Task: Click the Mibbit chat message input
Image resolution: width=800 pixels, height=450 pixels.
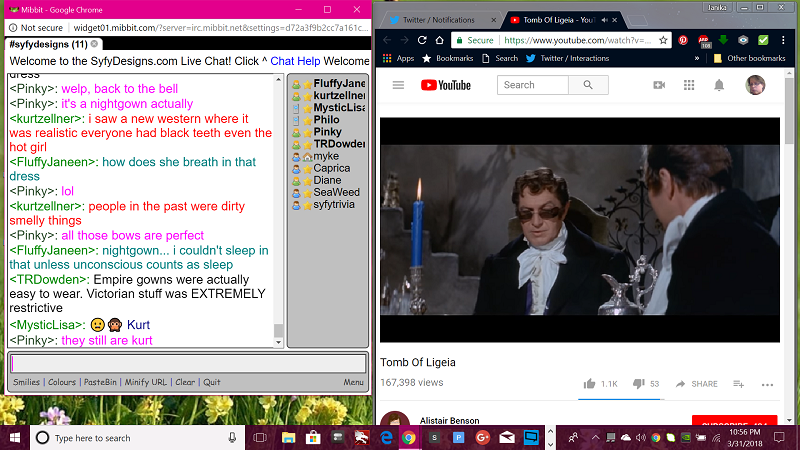Action: pos(188,364)
